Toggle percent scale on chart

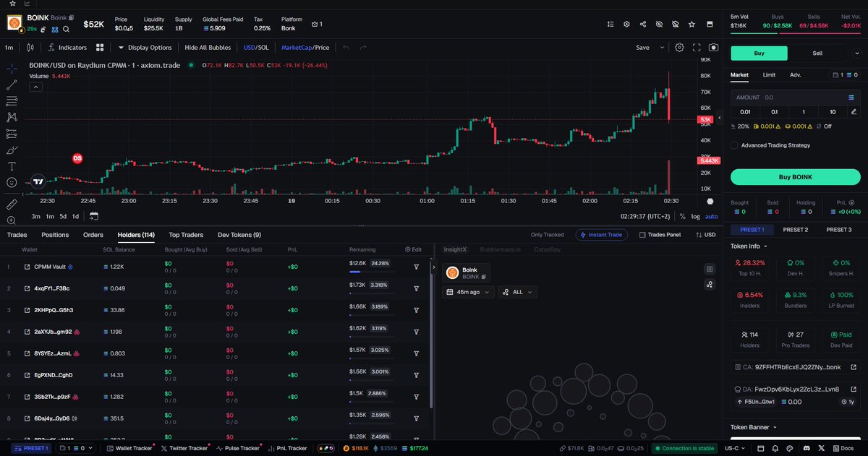tap(682, 216)
